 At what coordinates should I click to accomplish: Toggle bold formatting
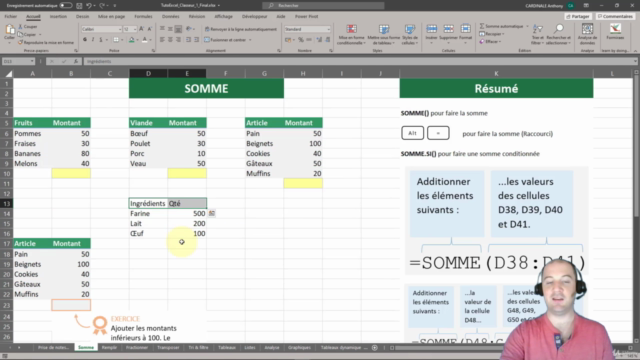pyautogui.click(x=85, y=40)
